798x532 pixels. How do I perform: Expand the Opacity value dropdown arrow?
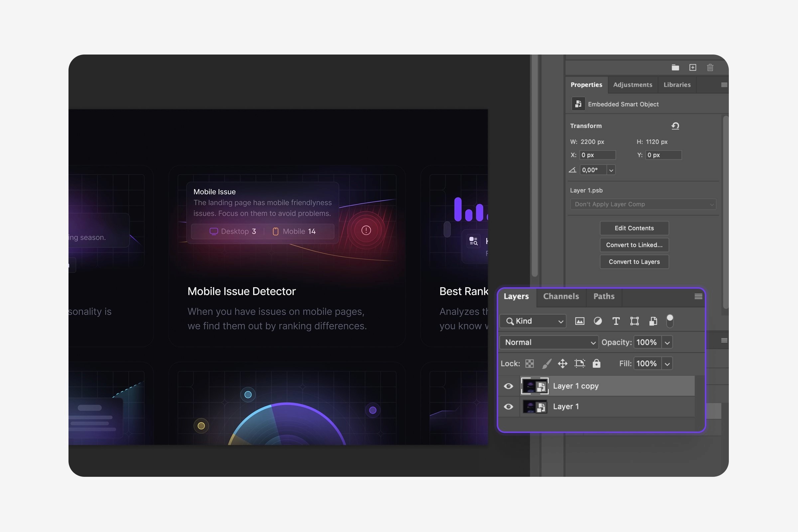point(667,343)
